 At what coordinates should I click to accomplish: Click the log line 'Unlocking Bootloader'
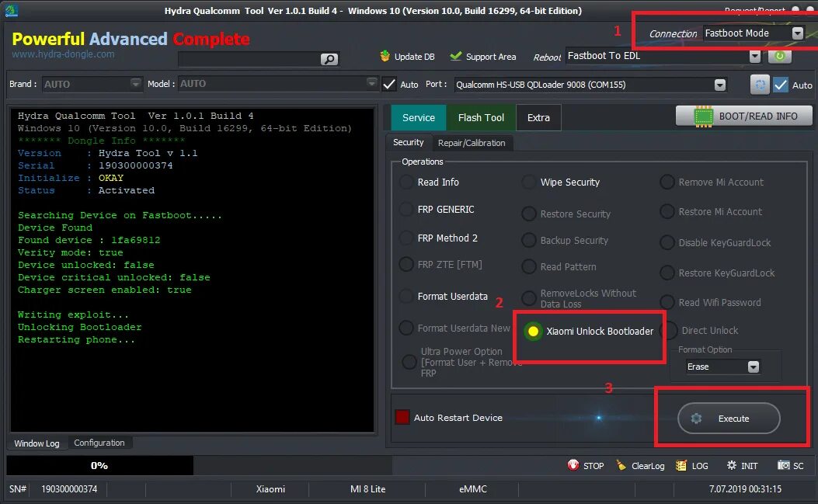click(x=79, y=327)
